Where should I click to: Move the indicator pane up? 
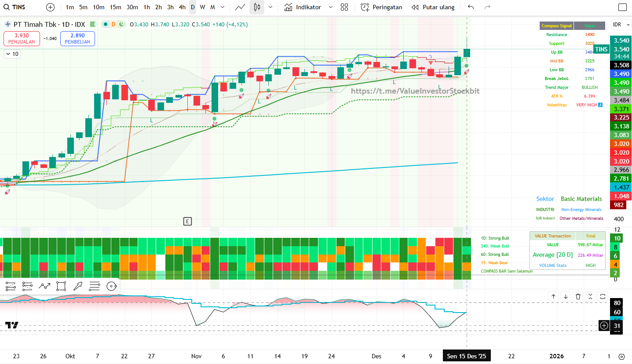[553, 296]
